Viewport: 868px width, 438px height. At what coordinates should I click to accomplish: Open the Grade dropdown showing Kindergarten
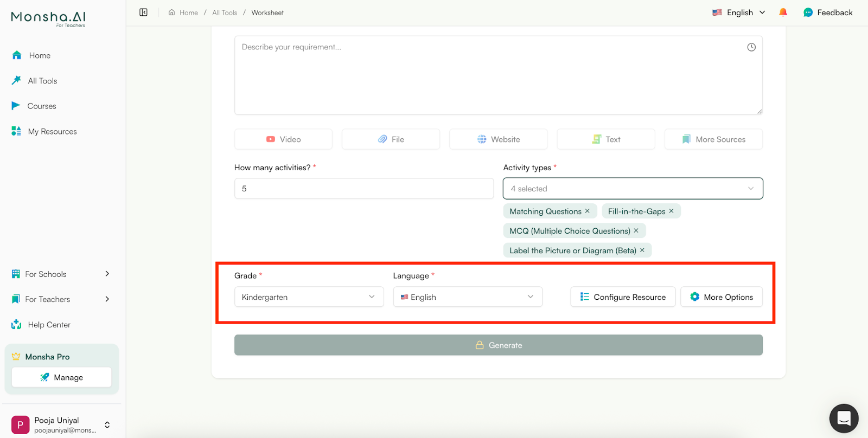coord(309,297)
